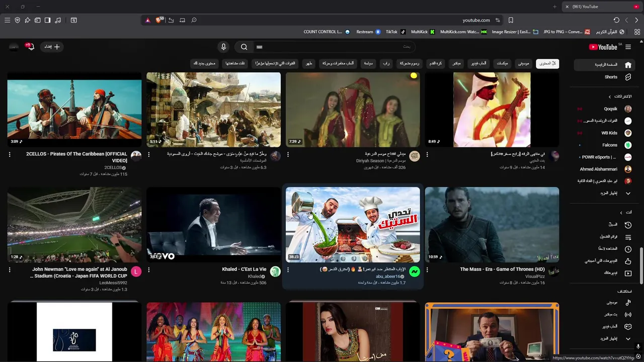The width and height of the screenshot is (644, 362).
Task: Click the YouTube search magnifier button
Action: tap(244, 47)
